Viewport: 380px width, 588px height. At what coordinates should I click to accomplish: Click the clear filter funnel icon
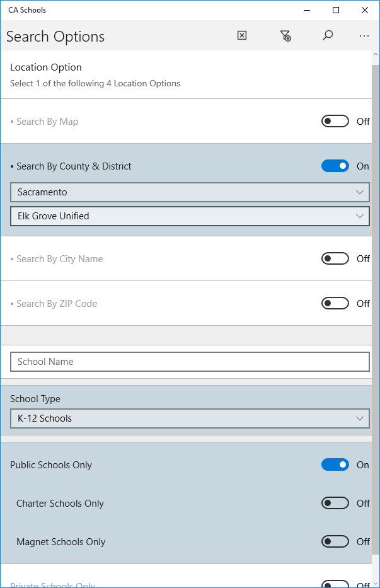(285, 36)
